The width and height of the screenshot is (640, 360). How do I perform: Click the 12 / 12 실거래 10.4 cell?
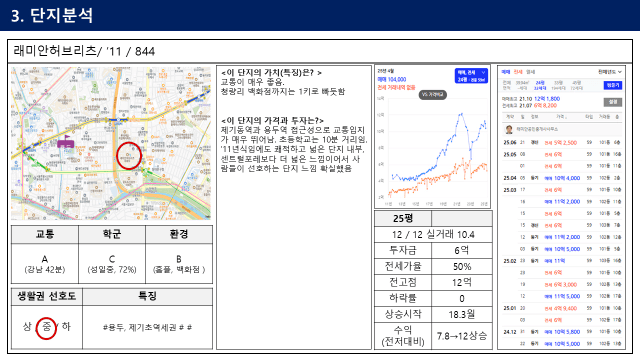click(x=433, y=235)
